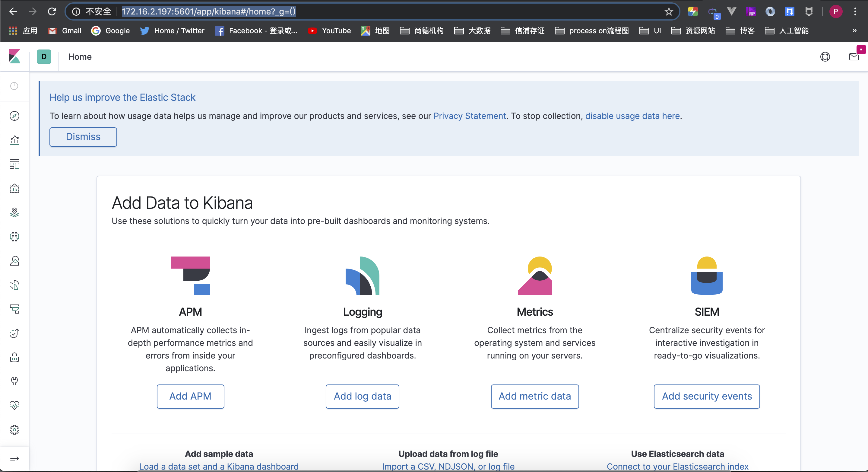Open Maps icon in sidebar
The height and width of the screenshot is (472, 868).
click(x=14, y=212)
